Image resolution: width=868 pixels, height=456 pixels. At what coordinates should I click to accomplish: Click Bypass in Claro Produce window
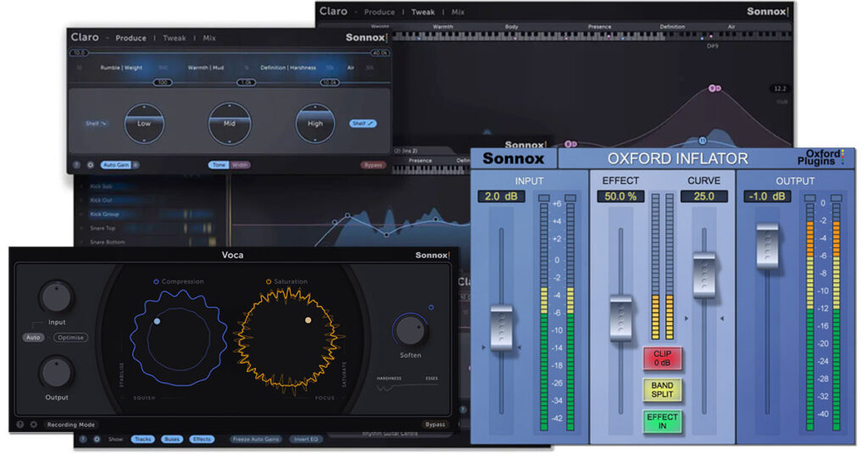point(373,165)
